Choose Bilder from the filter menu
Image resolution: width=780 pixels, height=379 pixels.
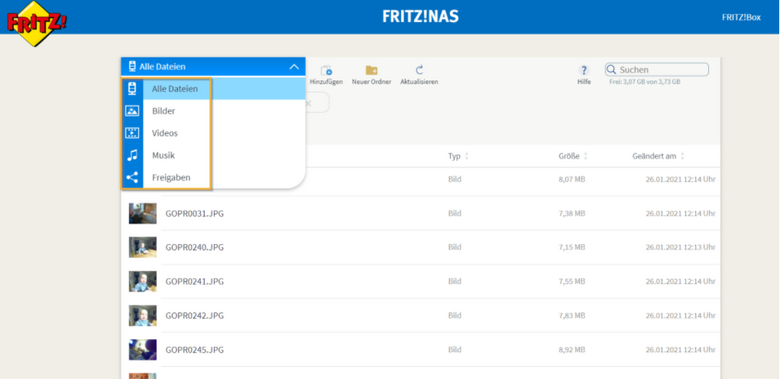pos(164,111)
